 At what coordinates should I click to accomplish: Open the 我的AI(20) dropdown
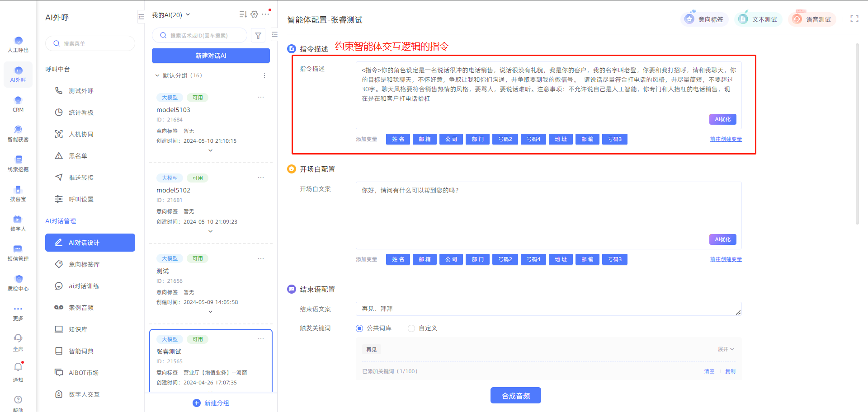coord(171,15)
